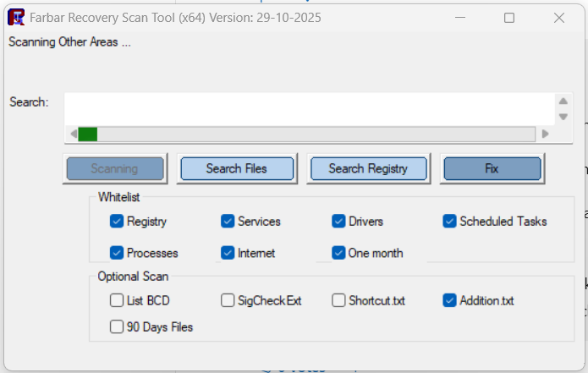Uncheck the Internet whitelist checkbox
Image resolution: width=588 pixels, height=373 pixels.
click(228, 253)
